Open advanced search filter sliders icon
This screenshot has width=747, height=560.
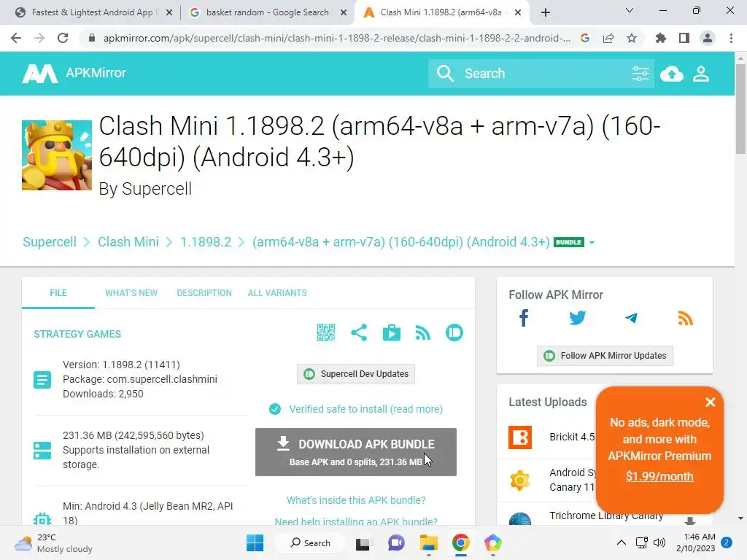click(x=640, y=74)
